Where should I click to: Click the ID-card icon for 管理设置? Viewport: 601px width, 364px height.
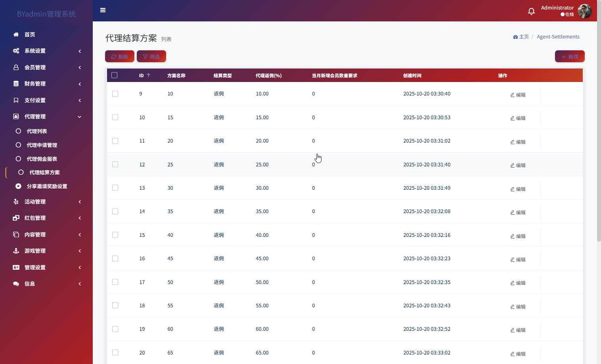[16, 267]
